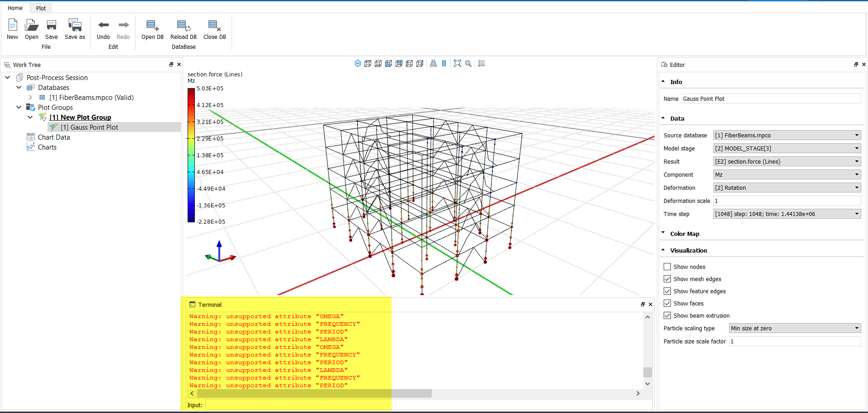This screenshot has height=413, width=868.
Task: Open the grid settings icon
Action: click(x=482, y=63)
